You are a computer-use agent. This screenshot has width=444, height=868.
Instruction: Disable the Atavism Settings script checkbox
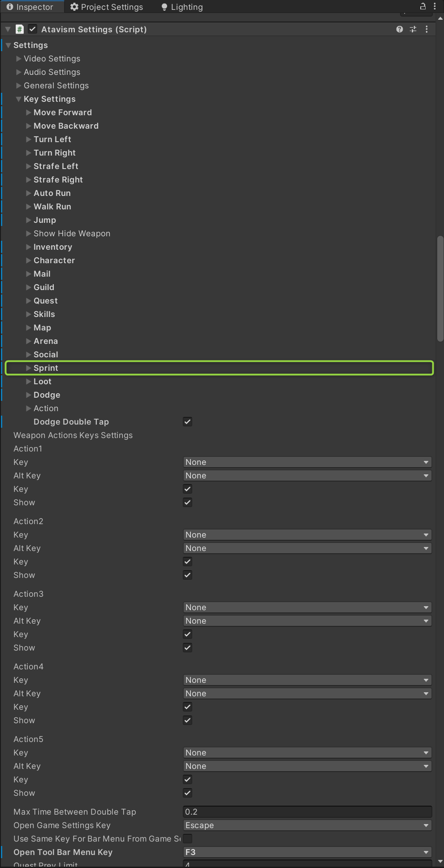pyautogui.click(x=32, y=29)
